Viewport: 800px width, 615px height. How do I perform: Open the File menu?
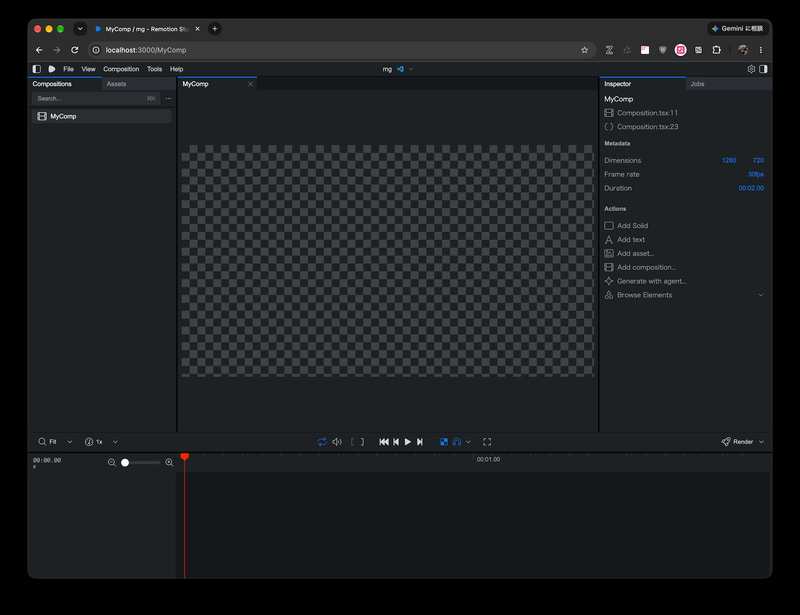pyautogui.click(x=68, y=69)
